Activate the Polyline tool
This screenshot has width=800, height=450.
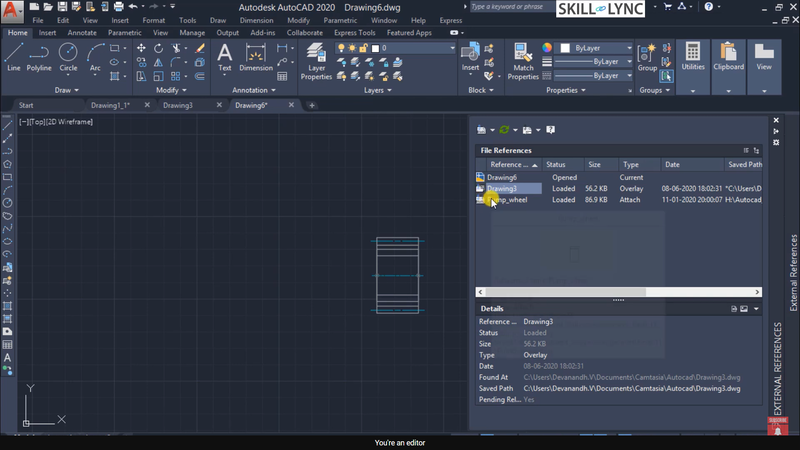[x=39, y=55]
